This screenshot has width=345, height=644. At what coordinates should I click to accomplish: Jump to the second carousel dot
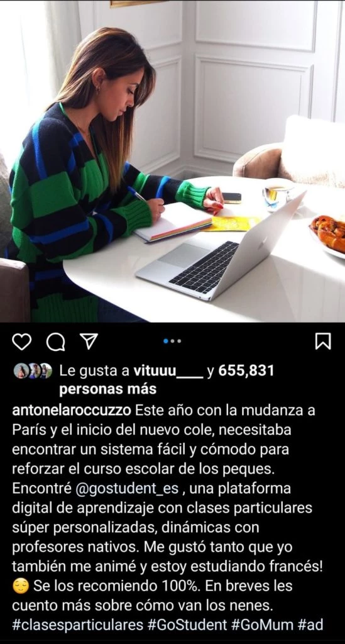[173, 341]
